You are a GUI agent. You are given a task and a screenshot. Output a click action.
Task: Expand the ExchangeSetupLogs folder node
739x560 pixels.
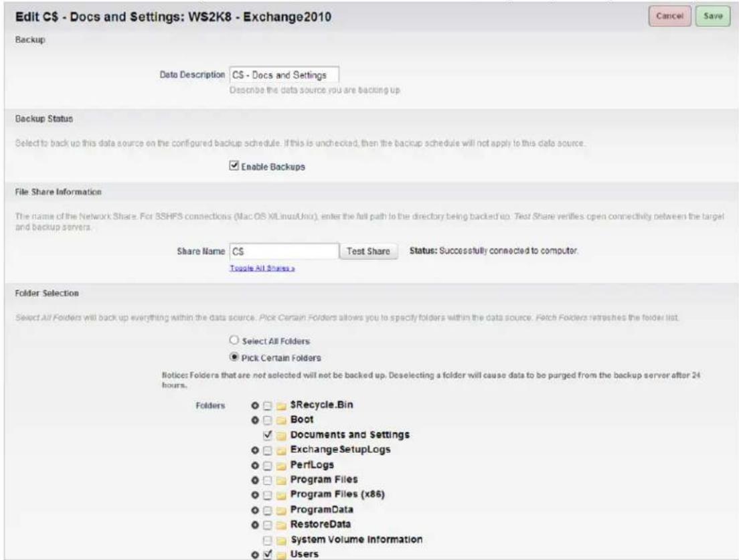click(x=255, y=451)
